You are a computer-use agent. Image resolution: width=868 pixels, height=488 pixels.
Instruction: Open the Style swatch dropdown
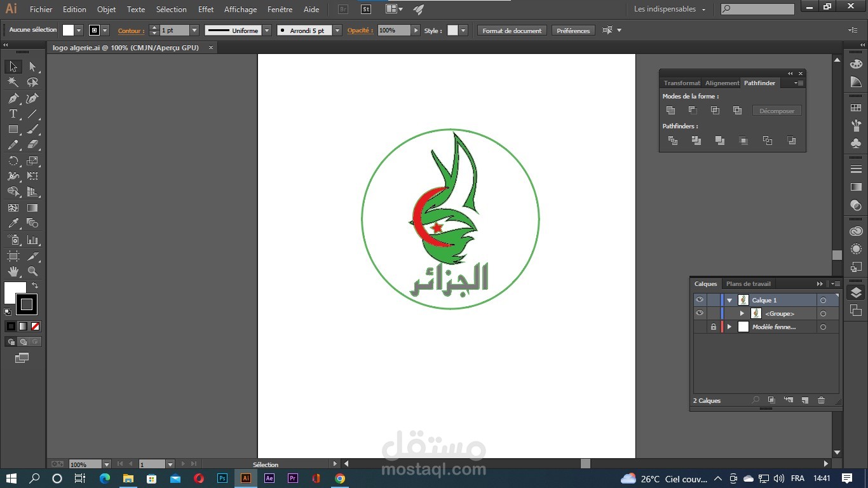coord(463,30)
